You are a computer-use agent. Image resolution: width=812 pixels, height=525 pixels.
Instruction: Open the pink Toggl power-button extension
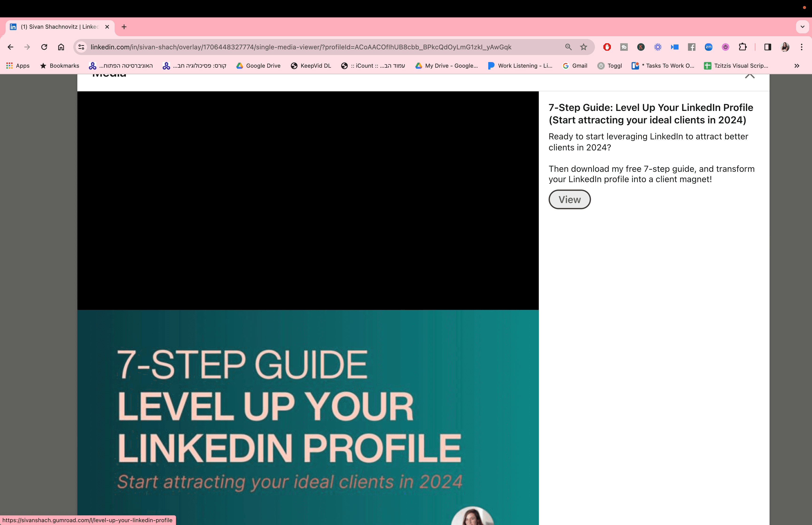tap(726, 47)
